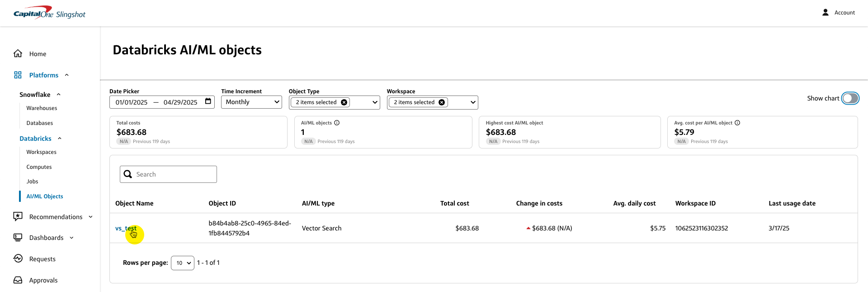Open Databases under Snowflake

[x=40, y=123]
